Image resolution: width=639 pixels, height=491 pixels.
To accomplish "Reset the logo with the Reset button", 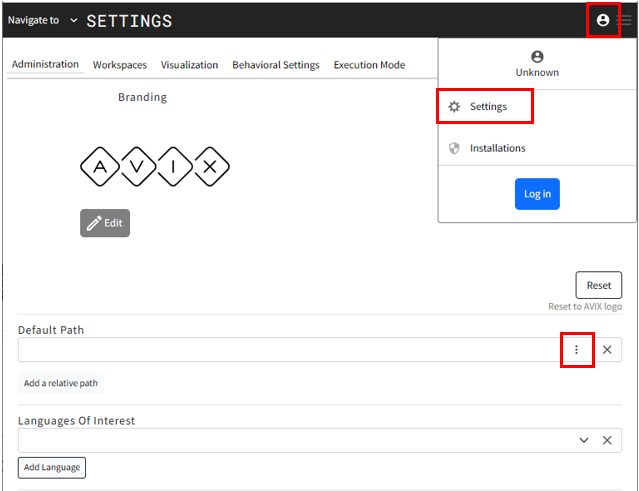I will tap(598, 285).
